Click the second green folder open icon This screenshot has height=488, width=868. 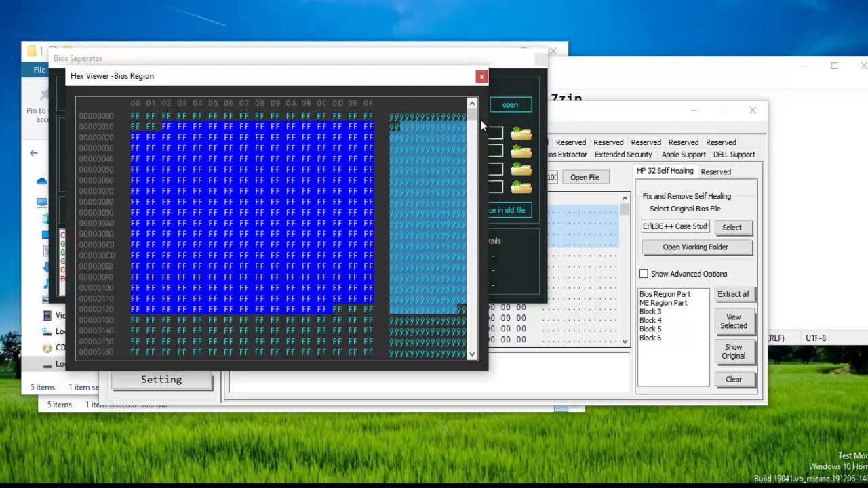click(521, 151)
